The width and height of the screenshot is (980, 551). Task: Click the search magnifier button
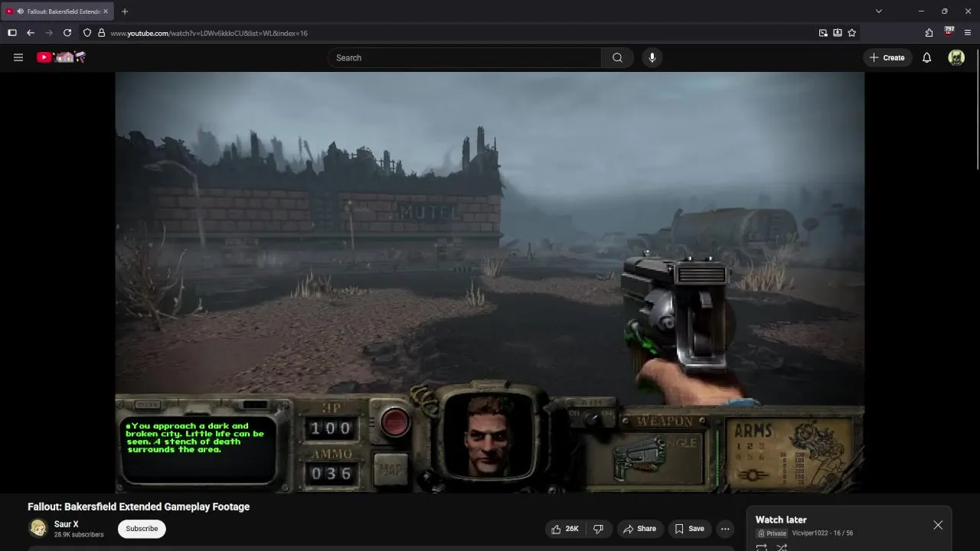[617, 57]
